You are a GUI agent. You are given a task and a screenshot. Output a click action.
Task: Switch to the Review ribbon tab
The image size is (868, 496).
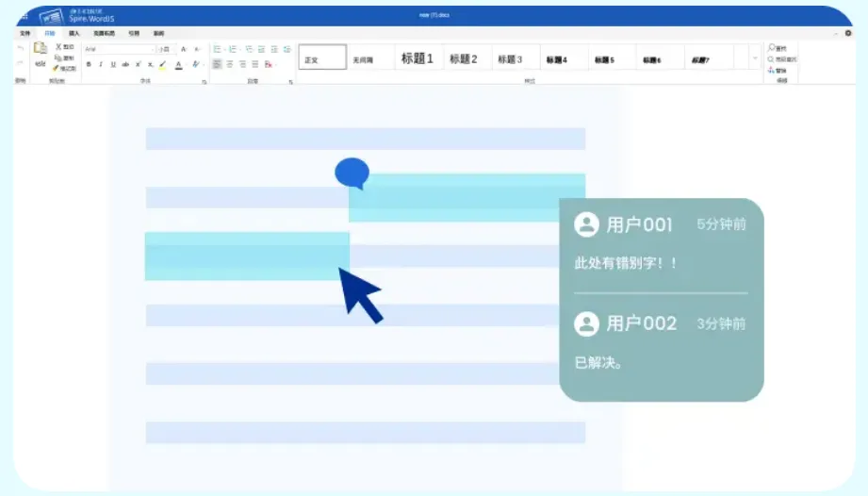coord(159,33)
